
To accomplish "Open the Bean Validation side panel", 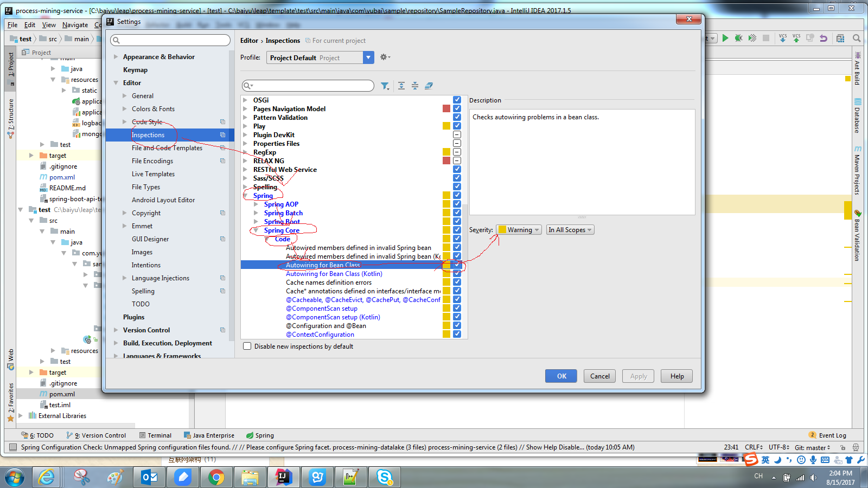I will 858,235.
